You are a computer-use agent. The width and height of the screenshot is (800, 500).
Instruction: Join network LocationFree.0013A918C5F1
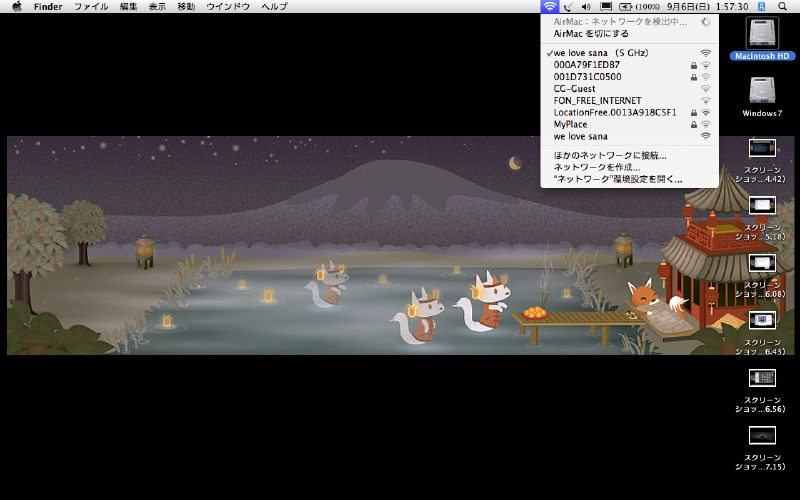pos(630,112)
